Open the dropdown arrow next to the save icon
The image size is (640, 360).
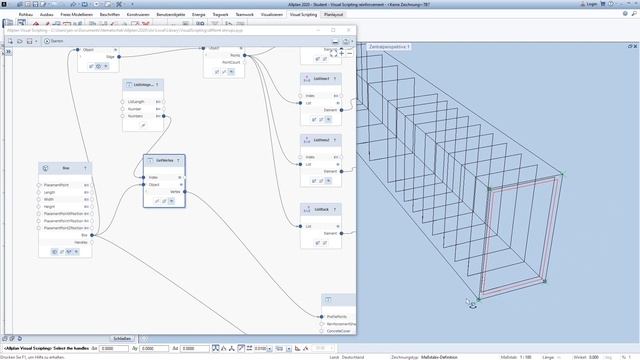[36, 41]
